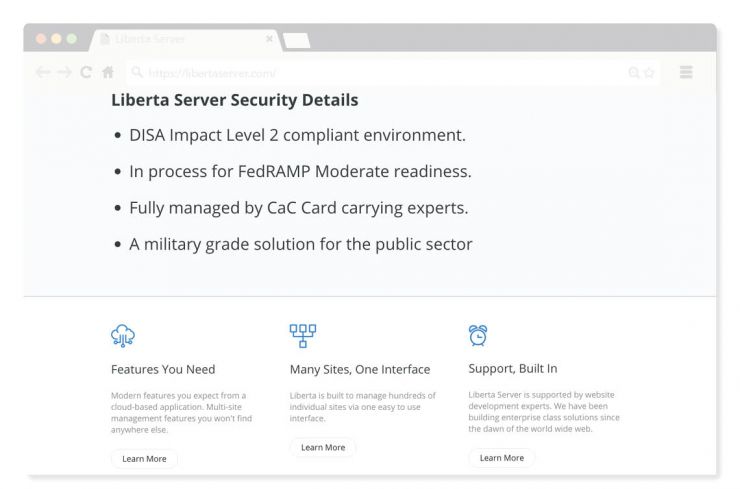Click Learn More under Features You Need
740x489 pixels.
(144, 459)
